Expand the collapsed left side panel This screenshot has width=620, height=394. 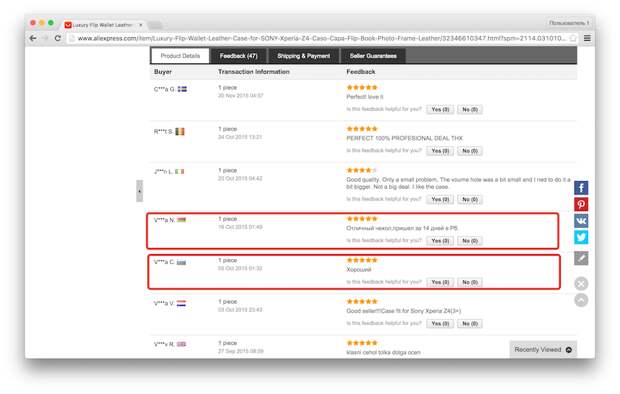click(x=139, y=191)
